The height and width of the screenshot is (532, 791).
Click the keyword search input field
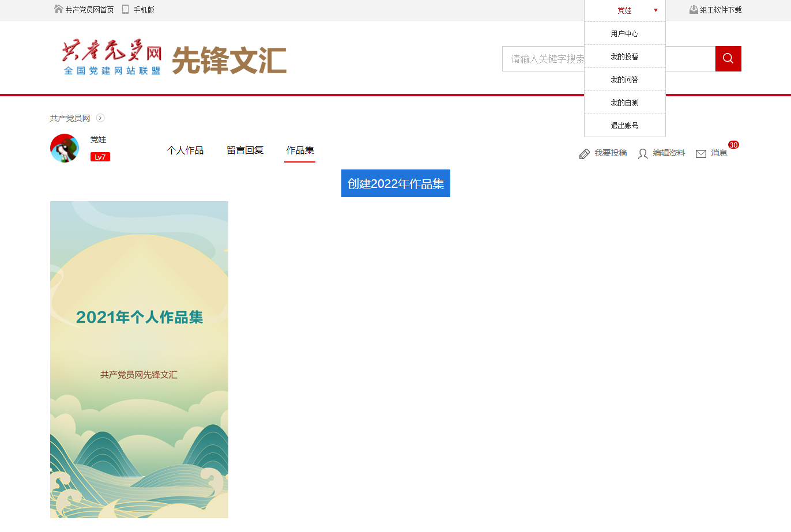[x=542, y=59]
